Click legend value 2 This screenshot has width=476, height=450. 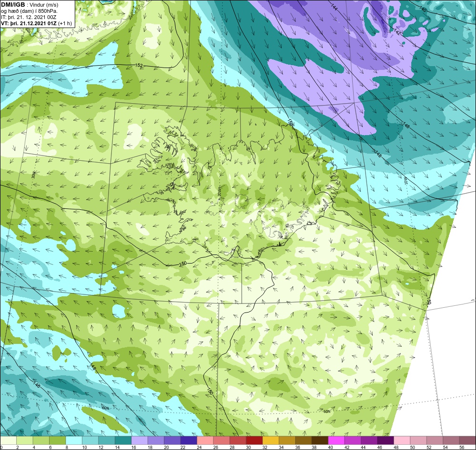[x=17, y=447]
